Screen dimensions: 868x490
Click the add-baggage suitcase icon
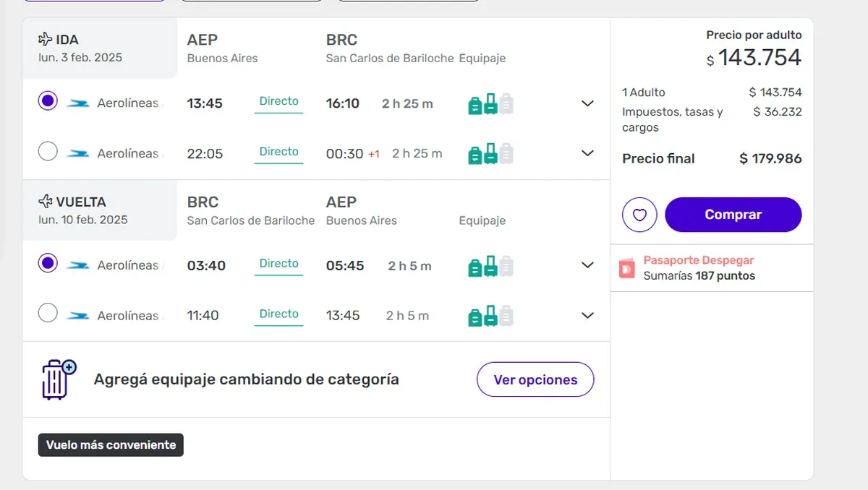click(59, 379)
